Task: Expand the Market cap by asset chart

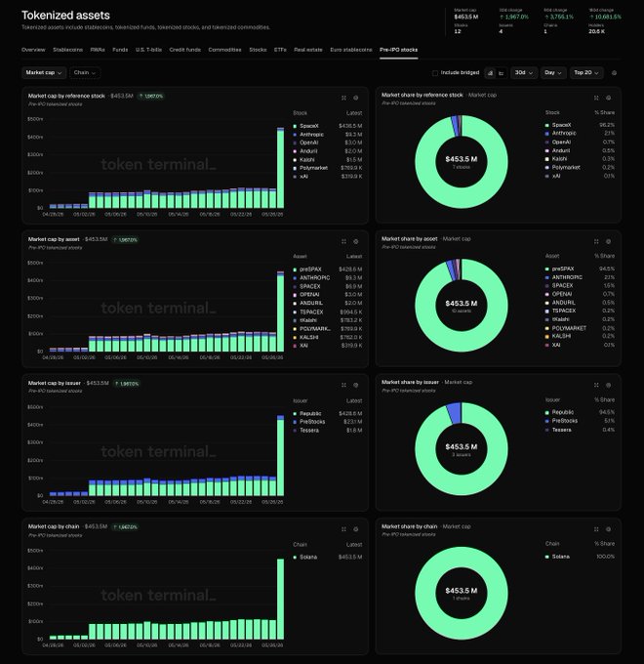Action: click(343, 241)
